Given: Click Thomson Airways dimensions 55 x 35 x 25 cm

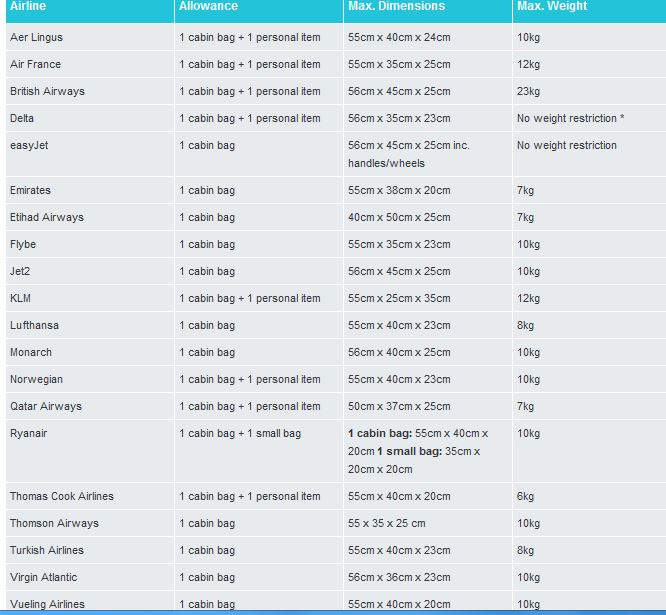Looking at the screenshot, I should (x=428, y=523).
